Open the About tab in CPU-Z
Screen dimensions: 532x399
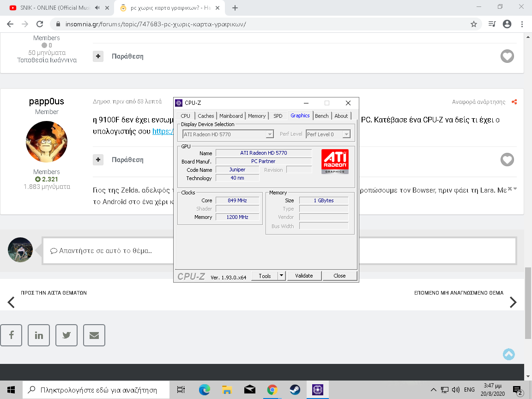tap(341, 116)
